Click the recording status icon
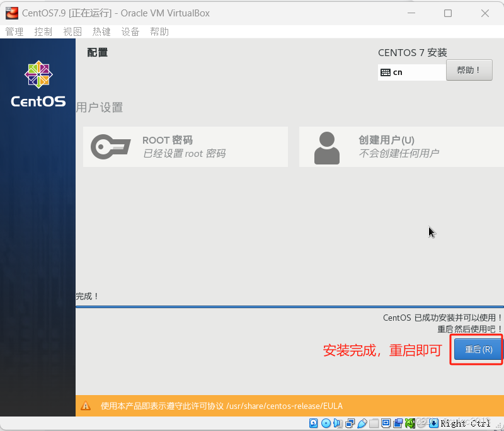504x431 pixels. tap(398, 423)
